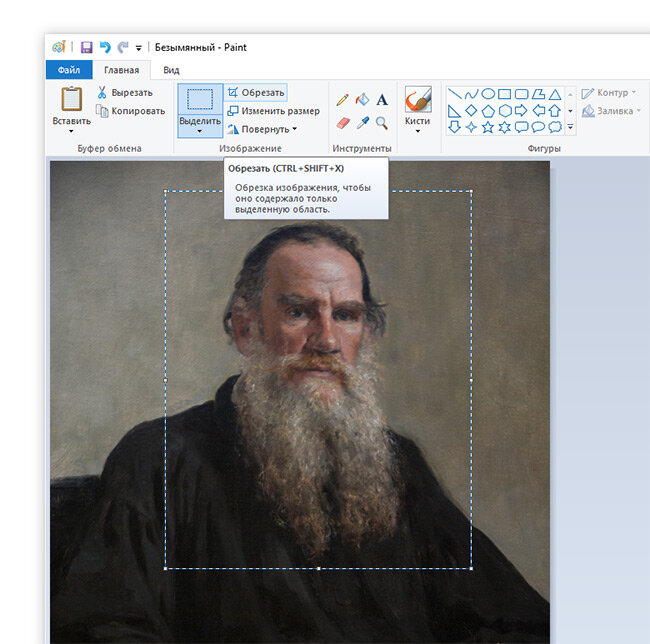Click the Вставить clipboard icon
The height and width of the screenshot is (644, 650).
tap(71, 99)
